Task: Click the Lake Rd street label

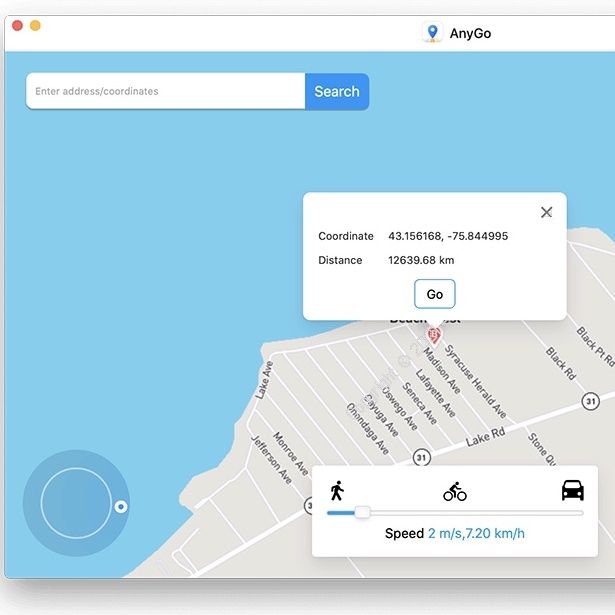Action: [486, 437]
